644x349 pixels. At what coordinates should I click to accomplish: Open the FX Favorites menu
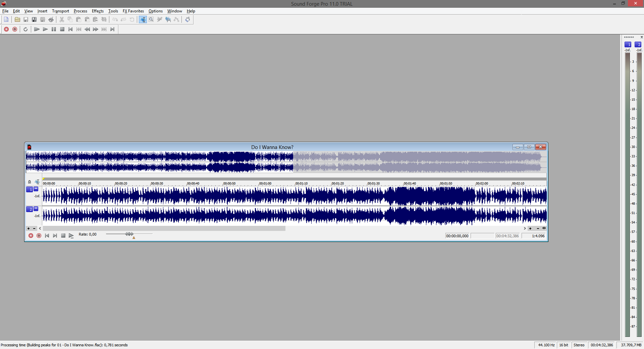tap(133, 11)
